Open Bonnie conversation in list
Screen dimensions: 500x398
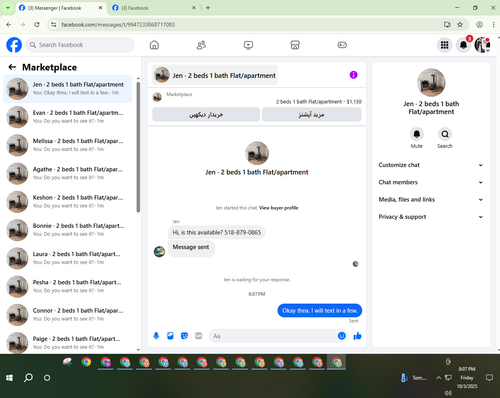click(x=68, y=230)
